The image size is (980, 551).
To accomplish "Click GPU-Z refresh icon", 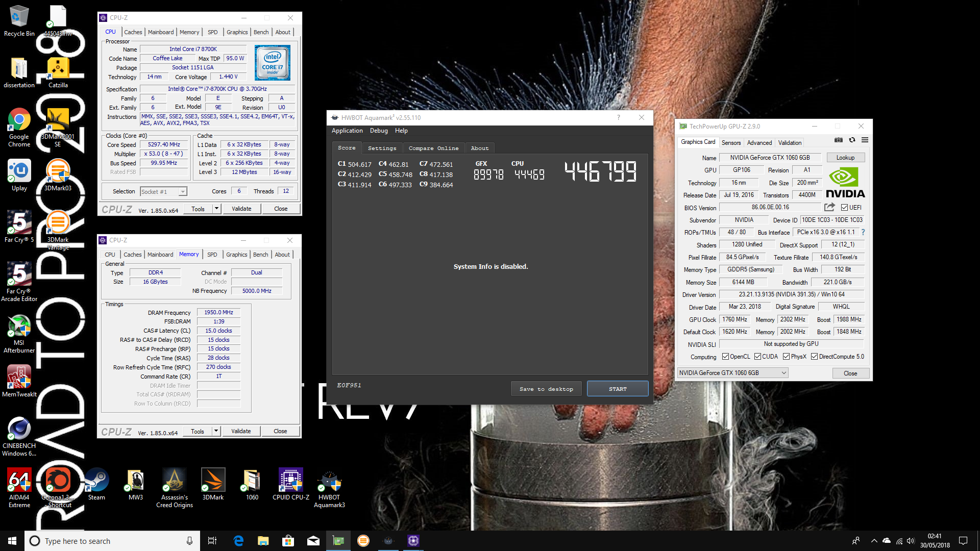I will 852,140.
